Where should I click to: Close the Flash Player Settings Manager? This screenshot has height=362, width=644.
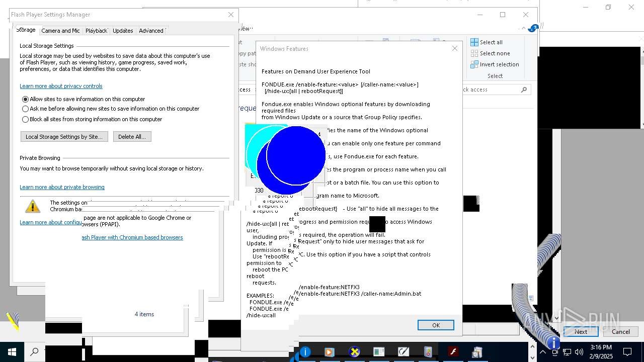click(231, 15)
